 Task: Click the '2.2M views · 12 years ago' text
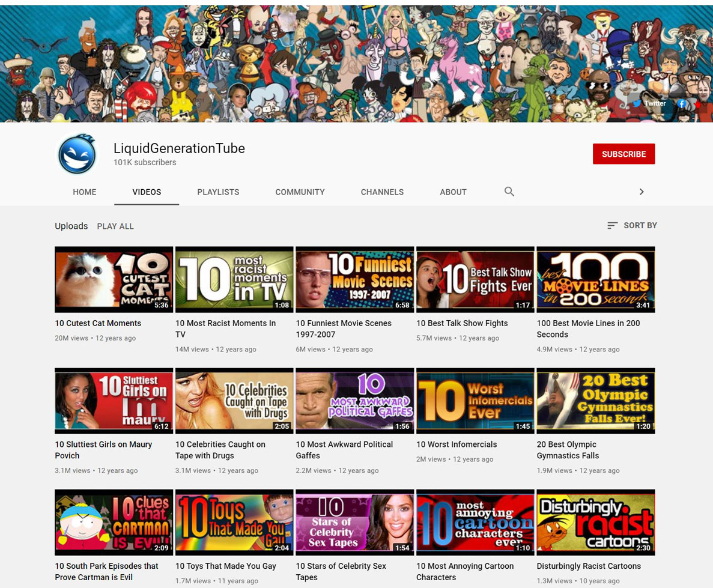coord(338,471)
